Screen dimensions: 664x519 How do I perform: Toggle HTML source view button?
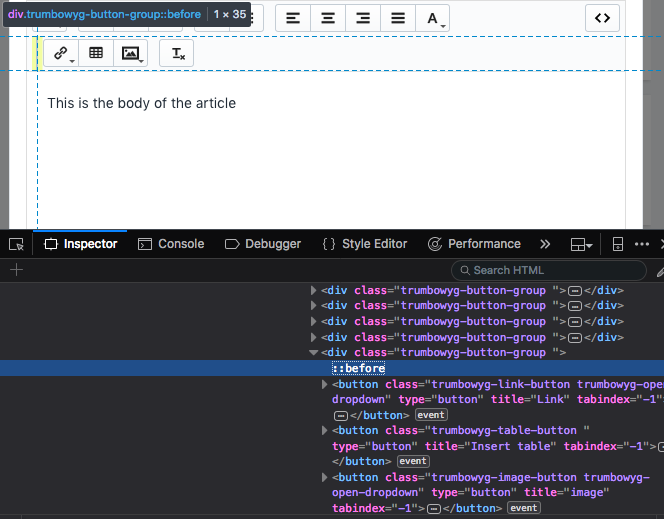(x=602, y=18)
